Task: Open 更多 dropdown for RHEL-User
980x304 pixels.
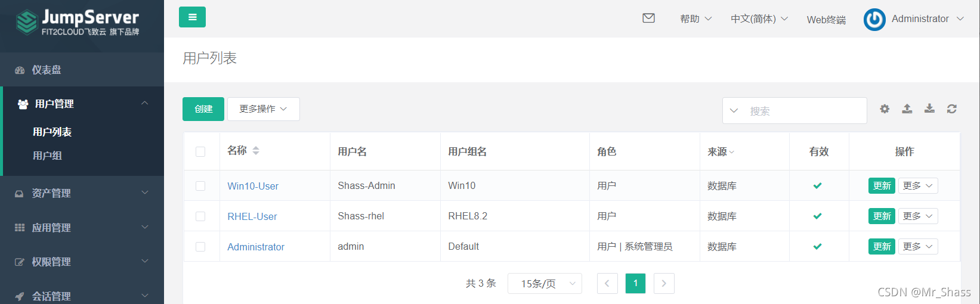Action: [x=918, y=216]
